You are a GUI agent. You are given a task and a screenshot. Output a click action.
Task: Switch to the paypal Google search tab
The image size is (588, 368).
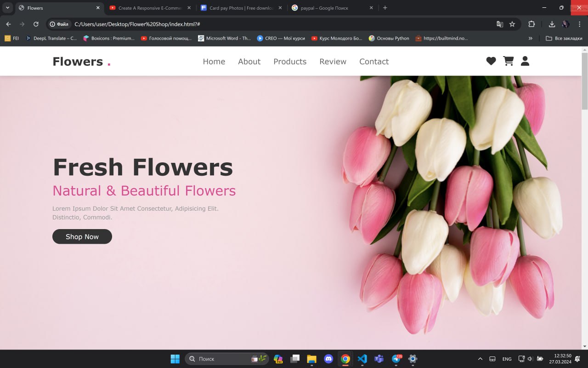[329, 8]
